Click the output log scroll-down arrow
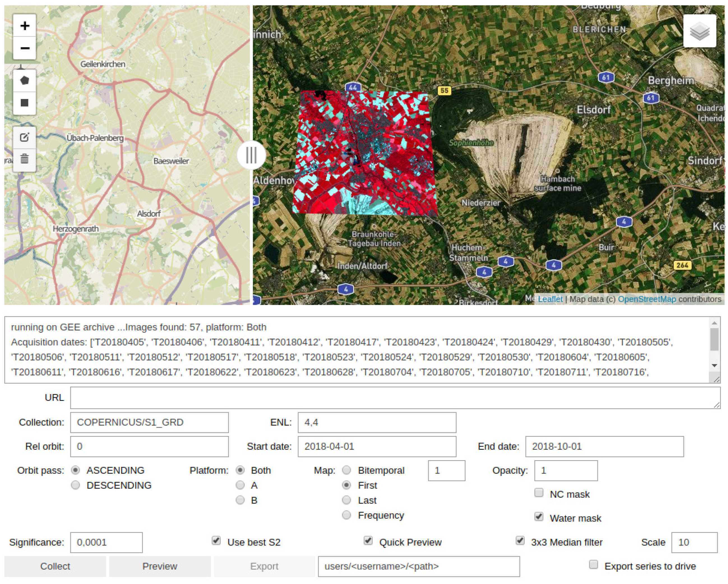 (x=714, y=366)
